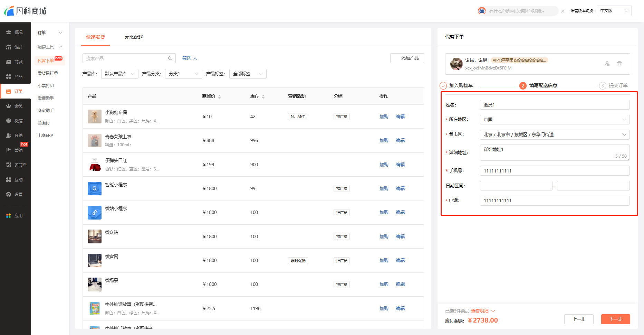
Task: Click the 日期区间 end date field
Action: 593,186
